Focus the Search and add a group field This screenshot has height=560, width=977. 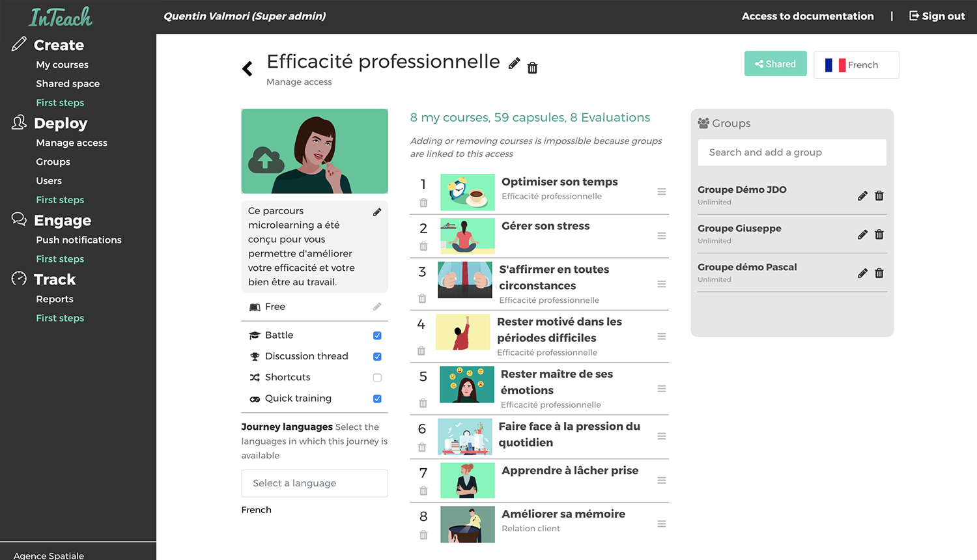point(792,152)
